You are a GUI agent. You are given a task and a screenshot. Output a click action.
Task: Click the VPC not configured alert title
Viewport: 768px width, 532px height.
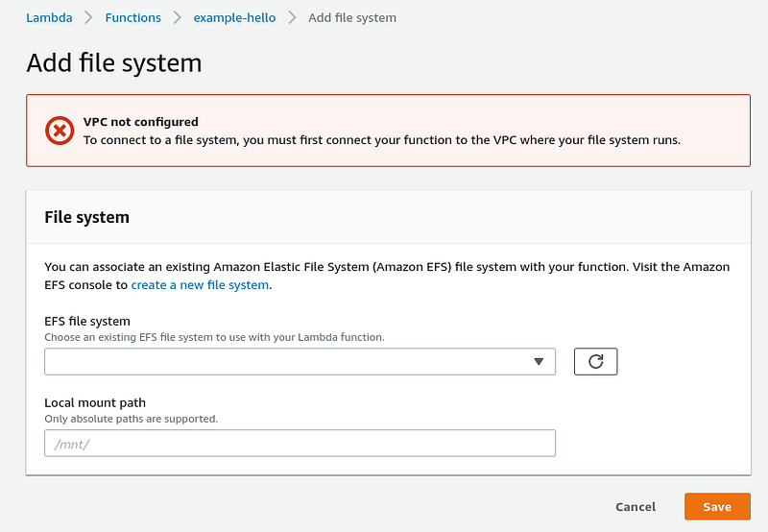tap(140, 122)
